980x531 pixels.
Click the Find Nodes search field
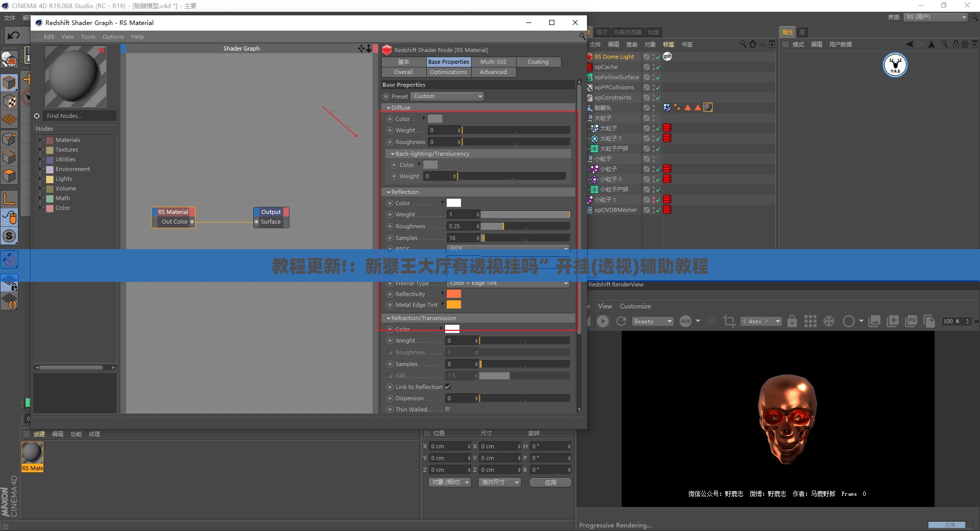click(80, 116)
